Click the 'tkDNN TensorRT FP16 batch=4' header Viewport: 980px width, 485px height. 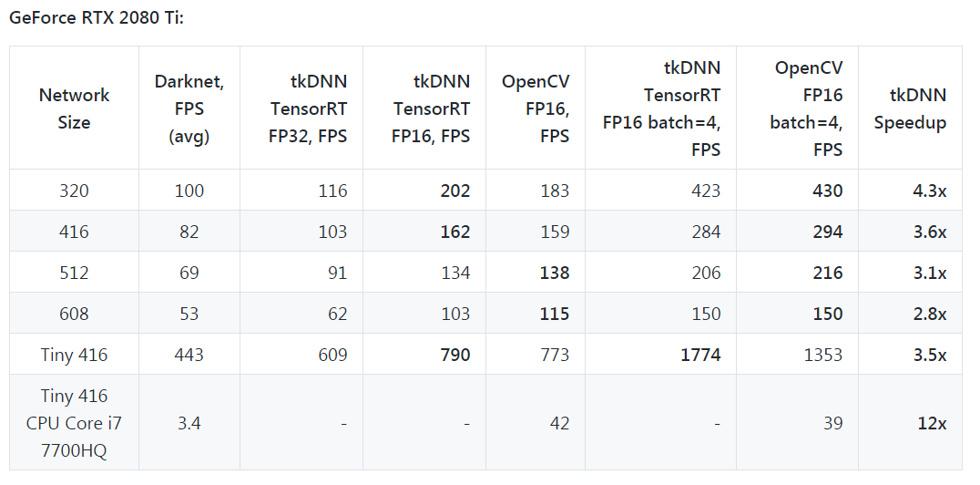coord(661,108)
